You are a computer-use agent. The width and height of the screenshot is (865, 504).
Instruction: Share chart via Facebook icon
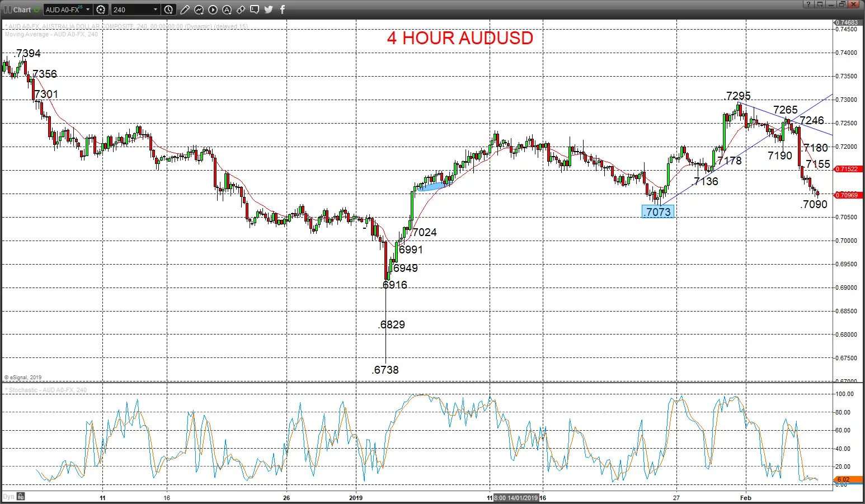[282, 10]
